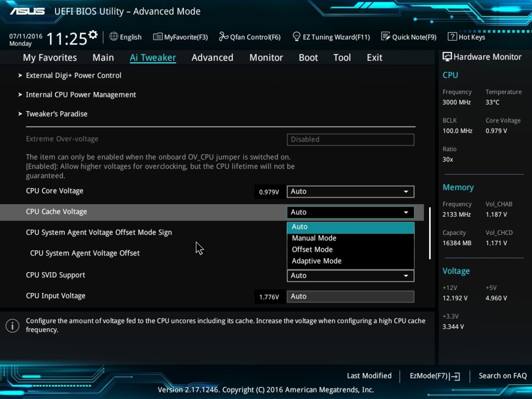Screen dimensions: 532x399
Task: Go to the Advanced tab
Action: click(x=212, y=58)
